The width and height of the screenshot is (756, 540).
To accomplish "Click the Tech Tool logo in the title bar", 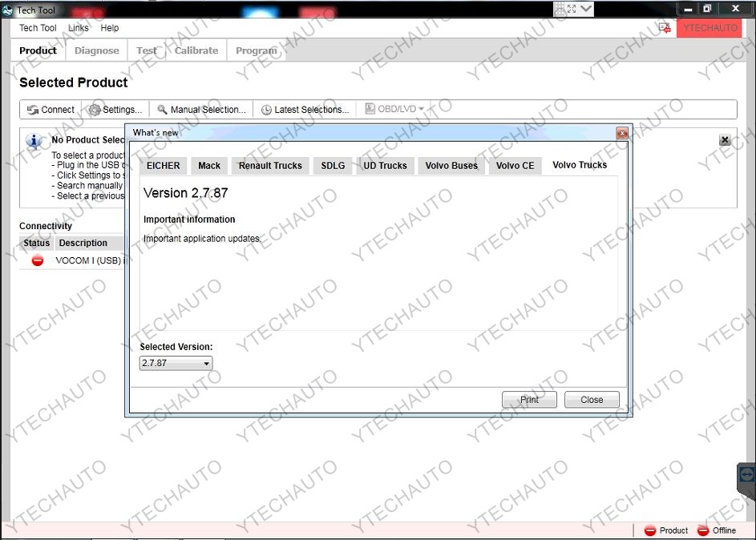I will pos(7,9).
